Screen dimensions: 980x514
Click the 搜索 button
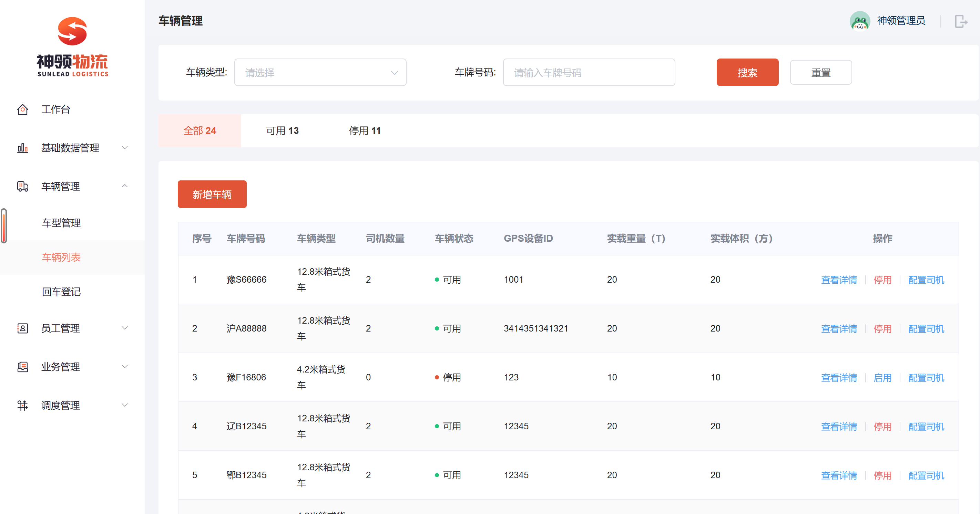[747, 72]
